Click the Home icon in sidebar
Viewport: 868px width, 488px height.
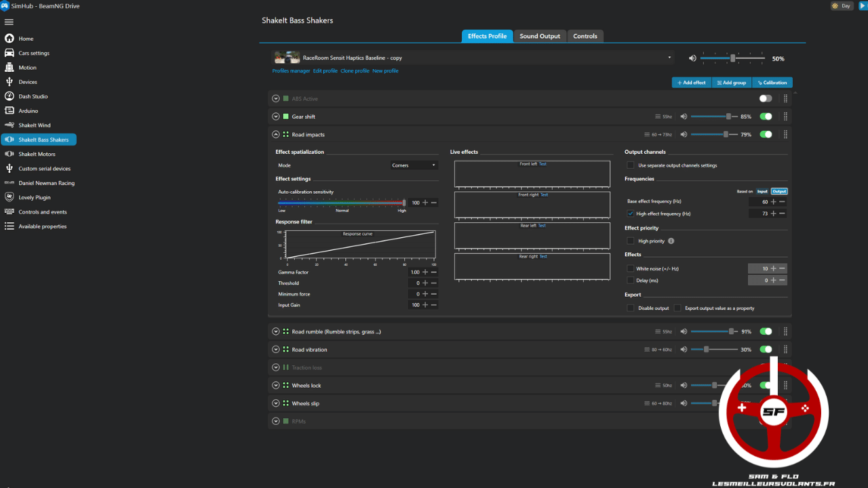9,39
